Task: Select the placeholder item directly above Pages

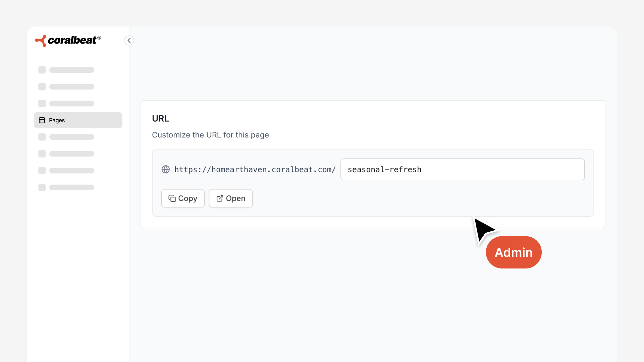Action: [x=66, y=104]
